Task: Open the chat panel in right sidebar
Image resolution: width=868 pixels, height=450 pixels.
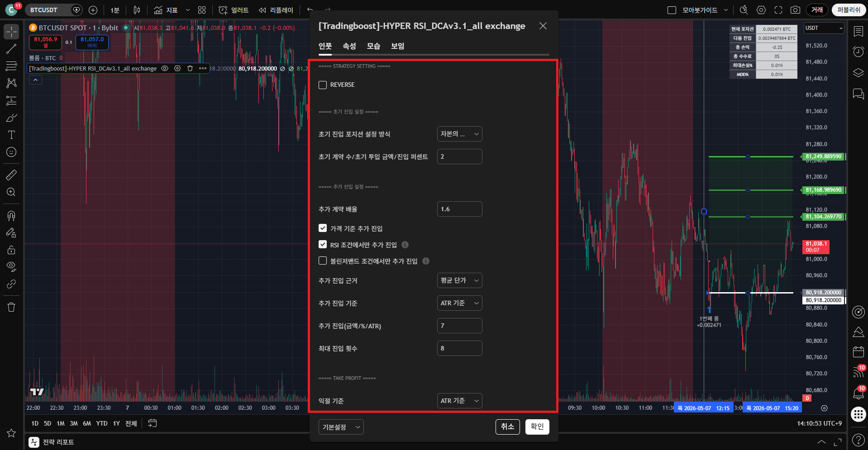Action: tap(858, 94)
